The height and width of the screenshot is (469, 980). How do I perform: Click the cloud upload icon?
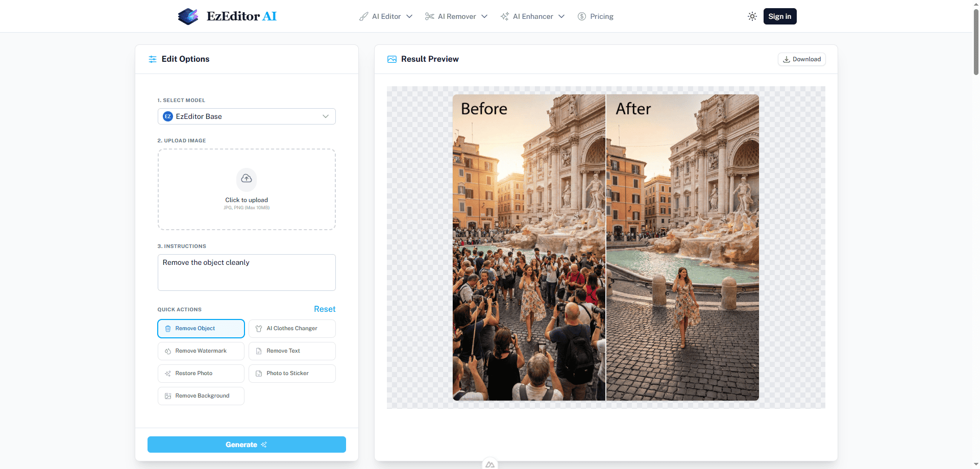[247, 179]
